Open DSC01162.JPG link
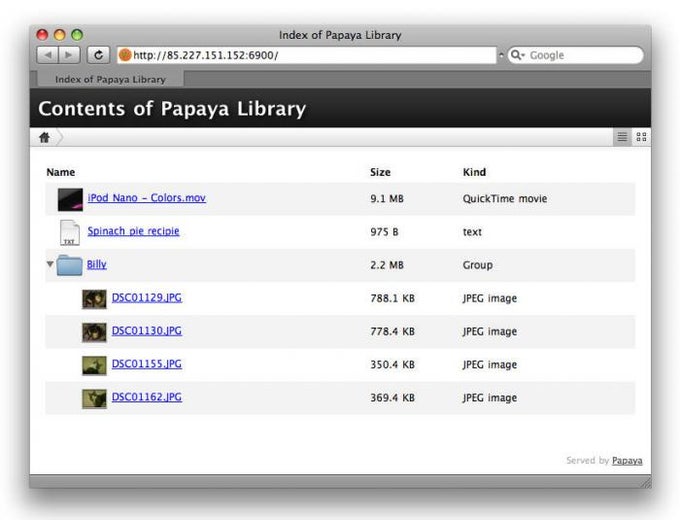 coord(147,397)
